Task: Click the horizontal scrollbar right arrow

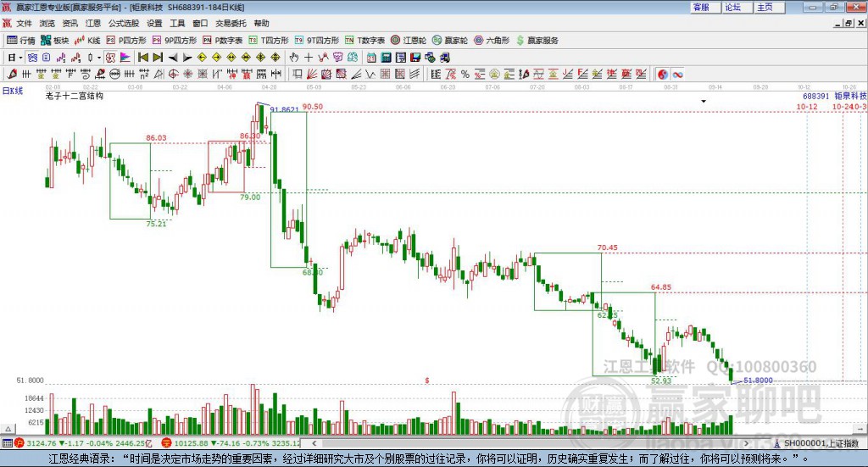Action: (x=746, y=443)
